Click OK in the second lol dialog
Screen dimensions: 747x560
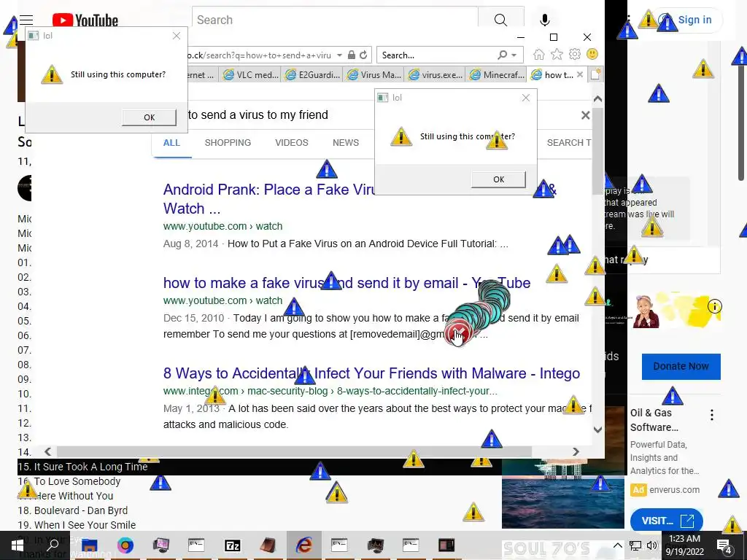click(498, 179)
